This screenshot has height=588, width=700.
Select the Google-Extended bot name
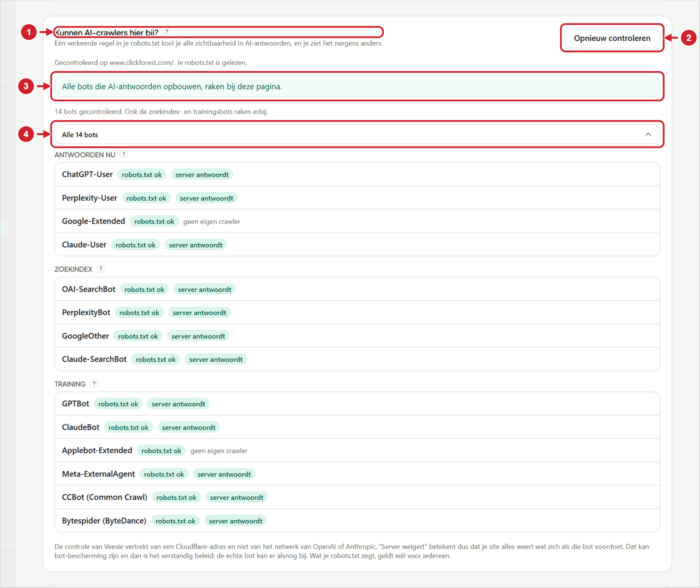[93, 221]
